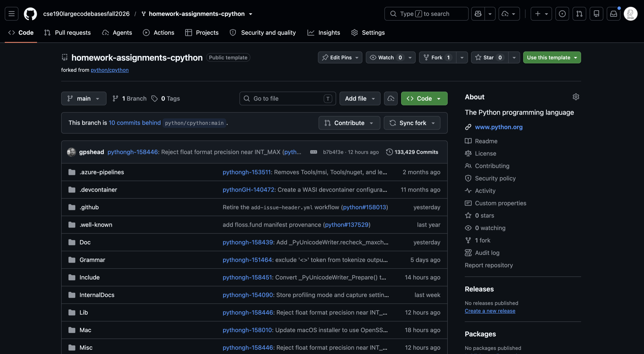
Task: View 133,429 Commits history
Action: [412, 152]
